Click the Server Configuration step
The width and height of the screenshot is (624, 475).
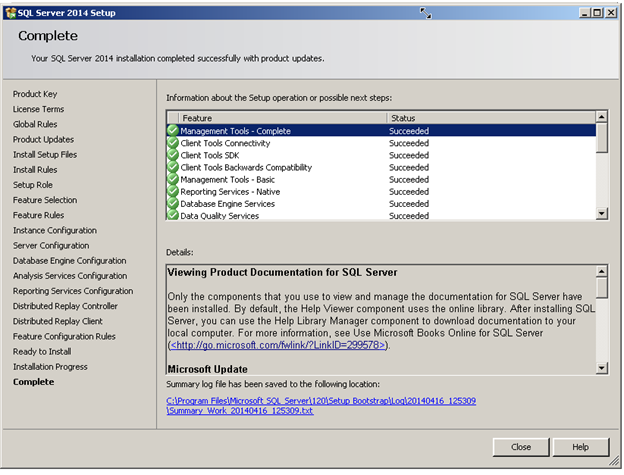(x=51, y=245)
